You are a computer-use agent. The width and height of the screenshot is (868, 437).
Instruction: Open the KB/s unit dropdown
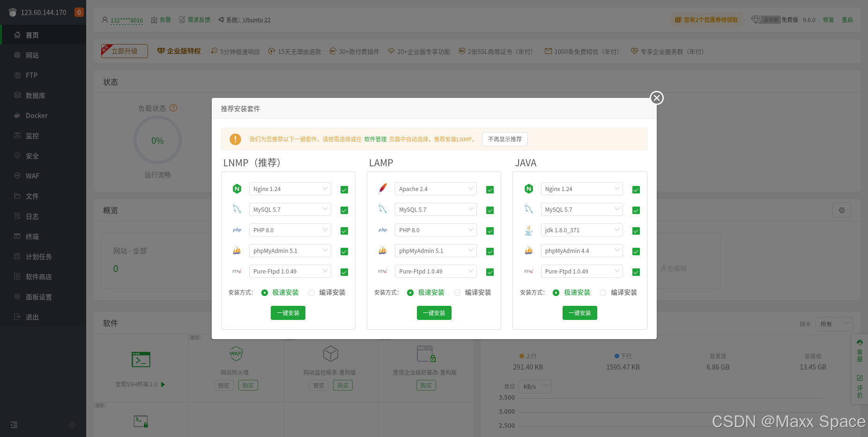point(535,386)
